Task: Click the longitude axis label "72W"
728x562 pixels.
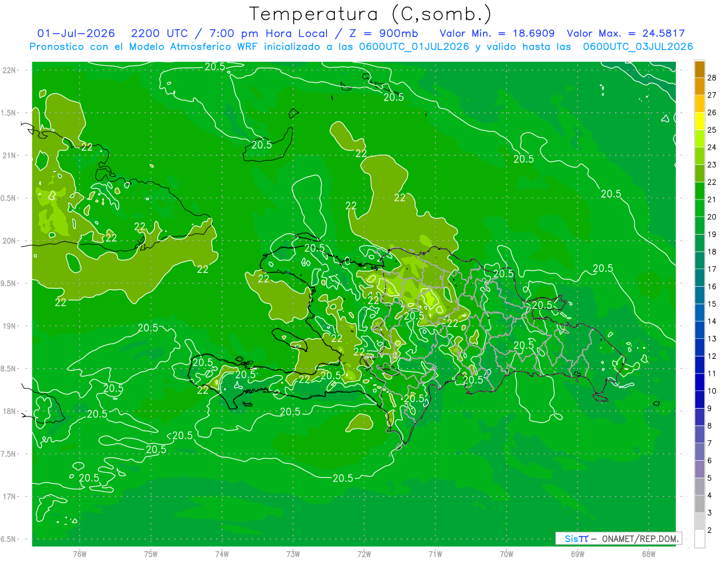Action: click(364, 554)
